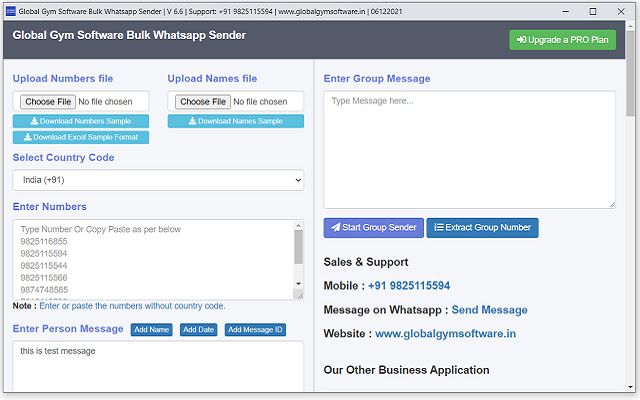Click into the Enter Person Message box
Screen dimensions: 640x400
[x=158, y=370]
